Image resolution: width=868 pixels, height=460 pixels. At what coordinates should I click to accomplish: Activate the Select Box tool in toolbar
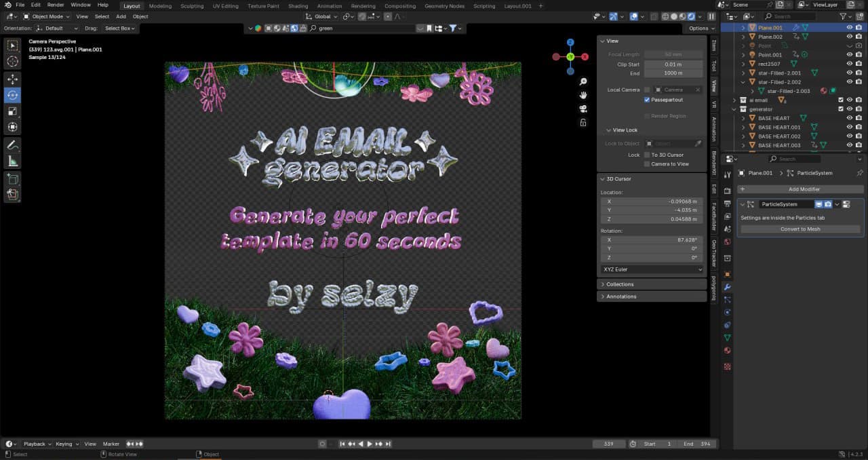click(x=12, y=45)
